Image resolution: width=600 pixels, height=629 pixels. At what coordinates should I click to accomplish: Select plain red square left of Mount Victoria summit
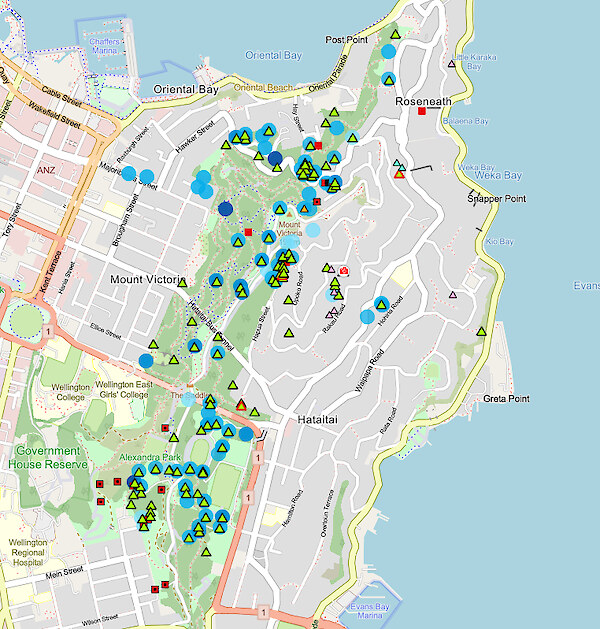click(x=248, y=232)
